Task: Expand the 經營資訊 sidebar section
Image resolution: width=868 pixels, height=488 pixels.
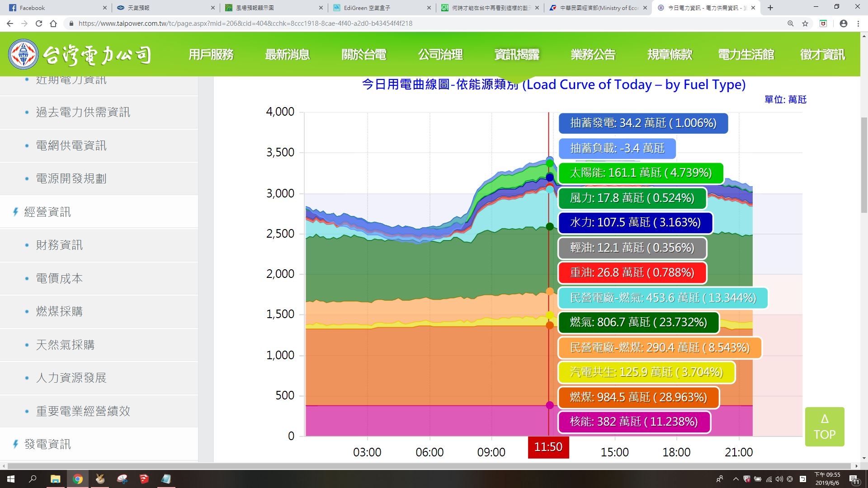Action: [99, 212]
